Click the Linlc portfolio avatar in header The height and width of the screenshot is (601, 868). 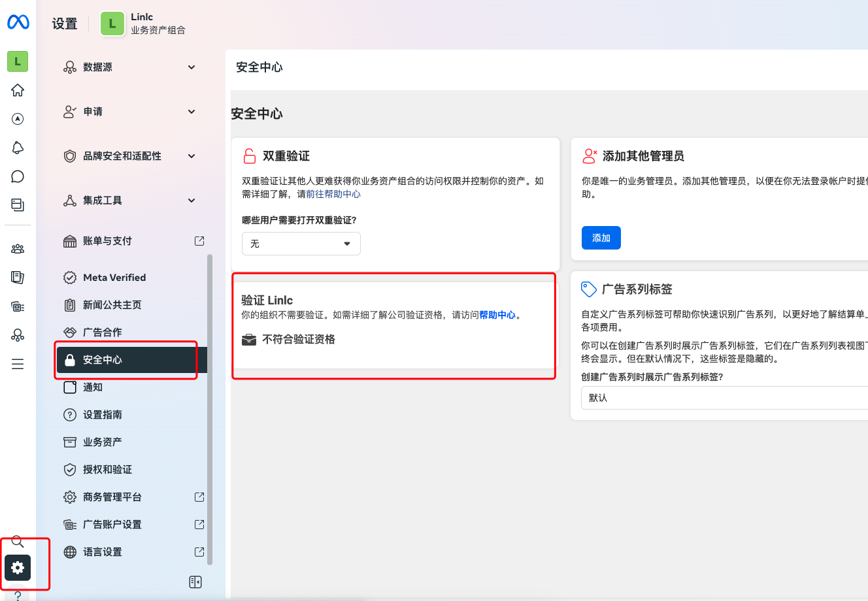point(112,24)
